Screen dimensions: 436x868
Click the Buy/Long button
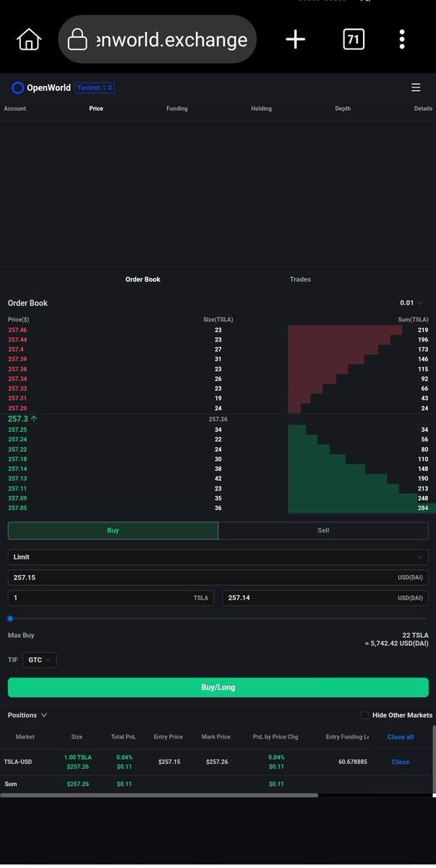click(218, 687)
